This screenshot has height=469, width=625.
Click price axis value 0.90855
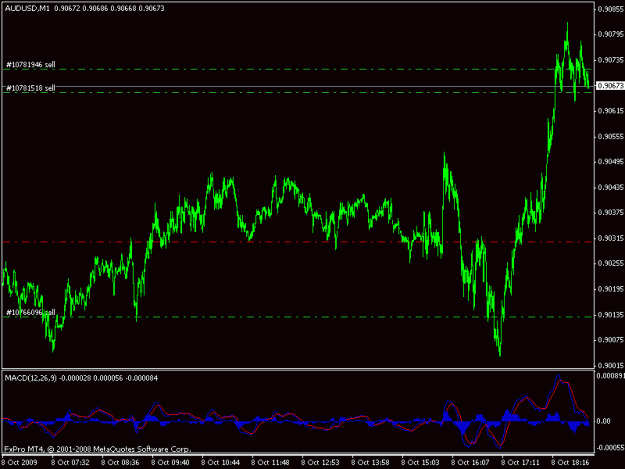coord(611,9)
